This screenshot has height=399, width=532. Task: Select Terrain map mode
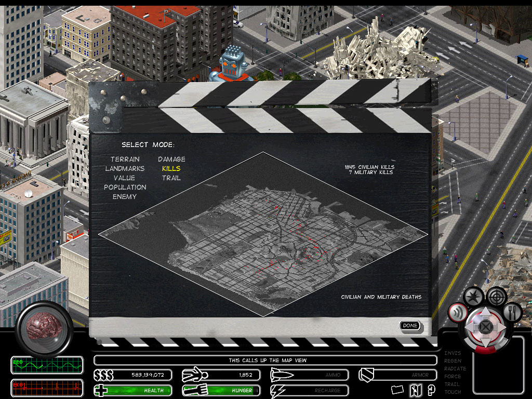125,159
